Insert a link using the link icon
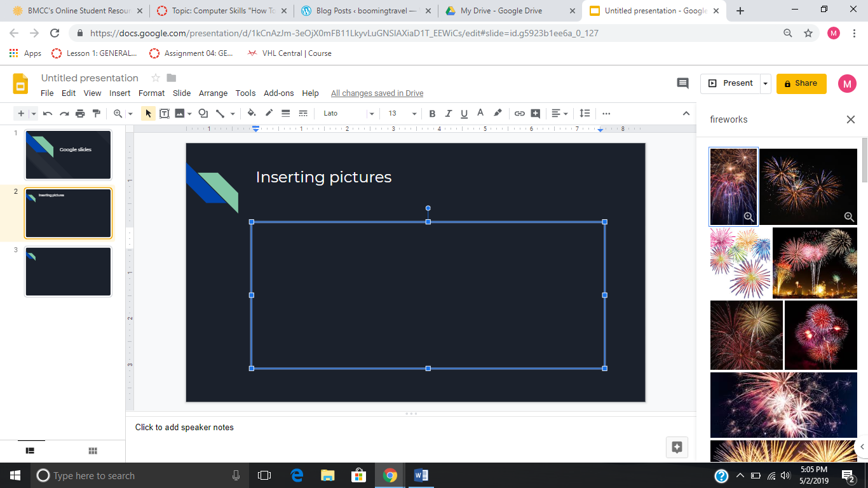 (x=519, y=114)
